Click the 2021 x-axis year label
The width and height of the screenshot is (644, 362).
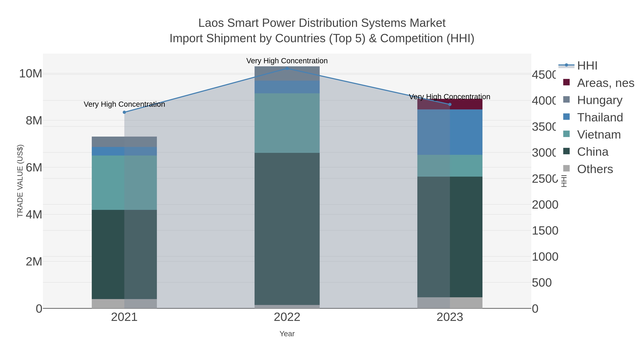coord(124,317)
